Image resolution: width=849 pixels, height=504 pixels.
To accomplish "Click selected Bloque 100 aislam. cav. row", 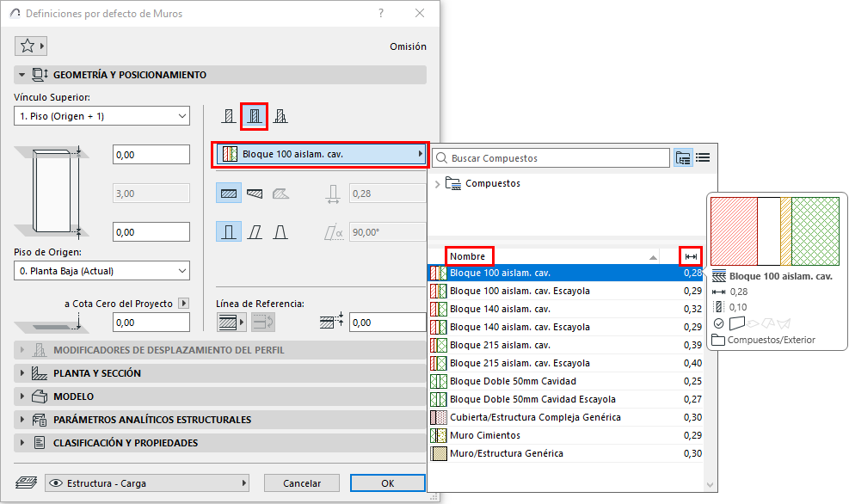I will pyautogui.click(x=566, y=273).
